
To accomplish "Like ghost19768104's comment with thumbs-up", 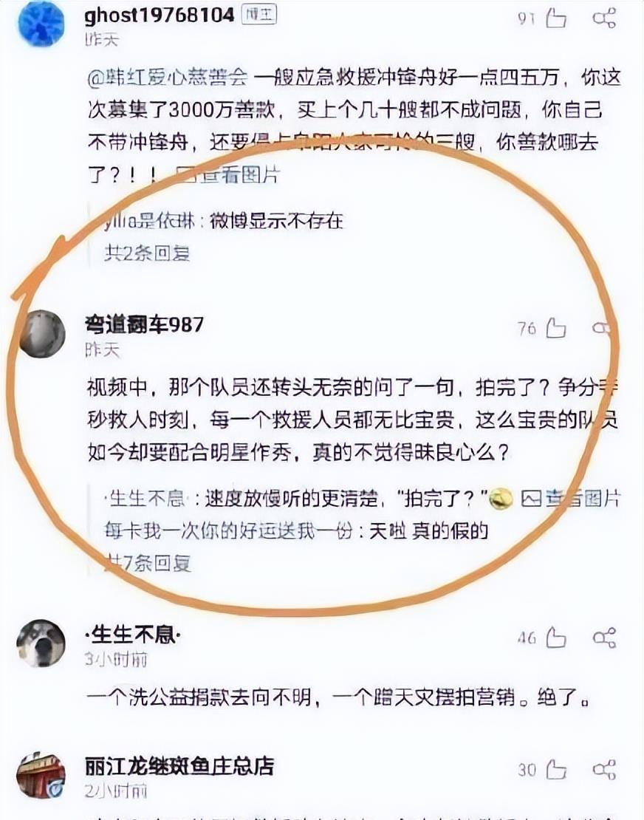I will tap(556, 18).
